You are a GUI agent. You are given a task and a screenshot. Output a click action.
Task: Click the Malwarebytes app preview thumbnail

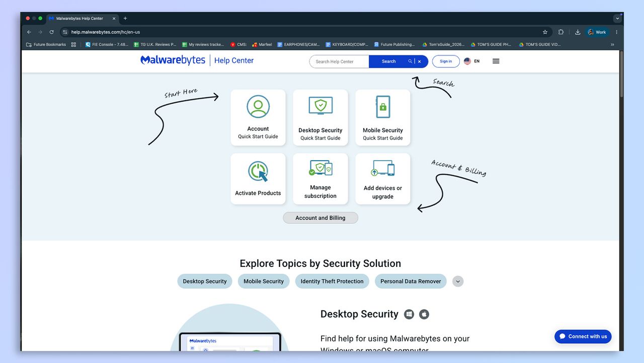tap(230, 341)
